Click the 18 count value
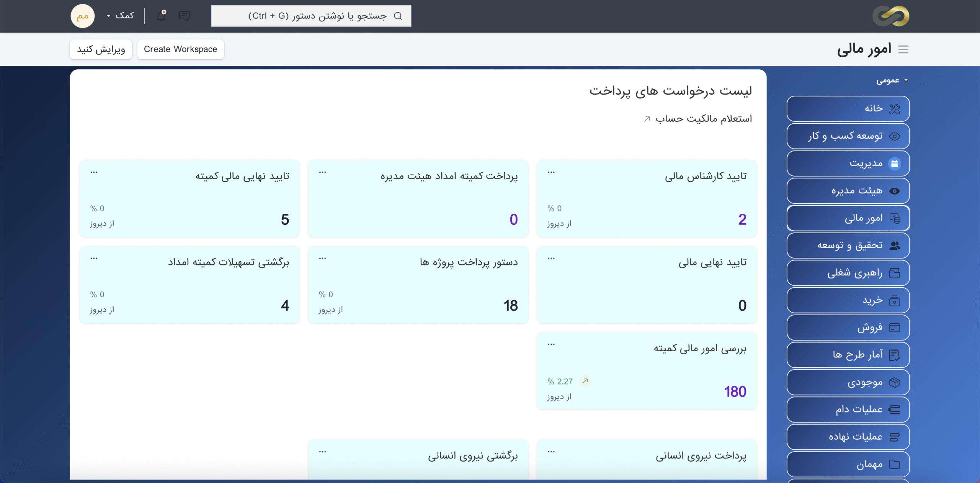Image resolution: width=980 pixels, height=483 pixels. [x=511, y=305]
